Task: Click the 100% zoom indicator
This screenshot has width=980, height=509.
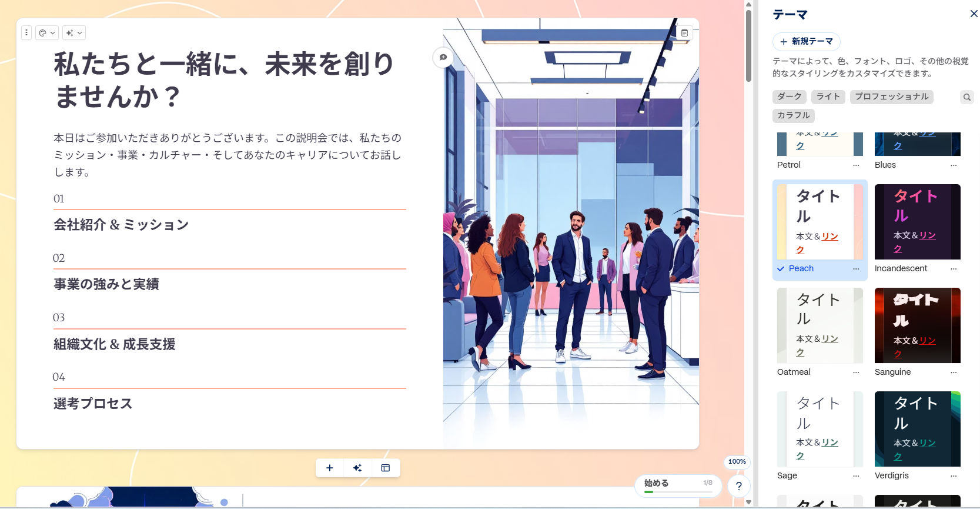Action: pos(737,461)
